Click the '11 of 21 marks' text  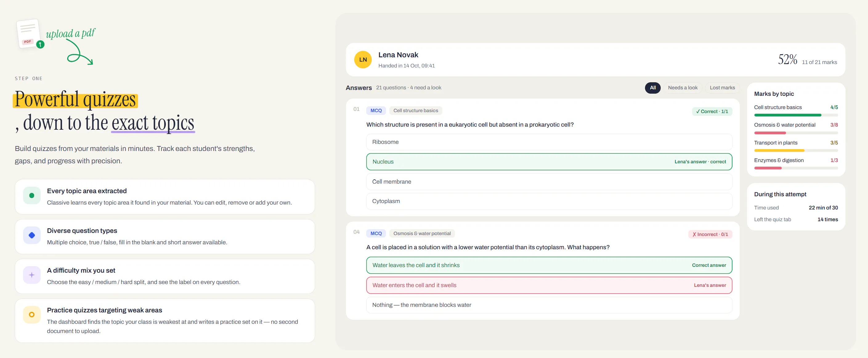819,62
